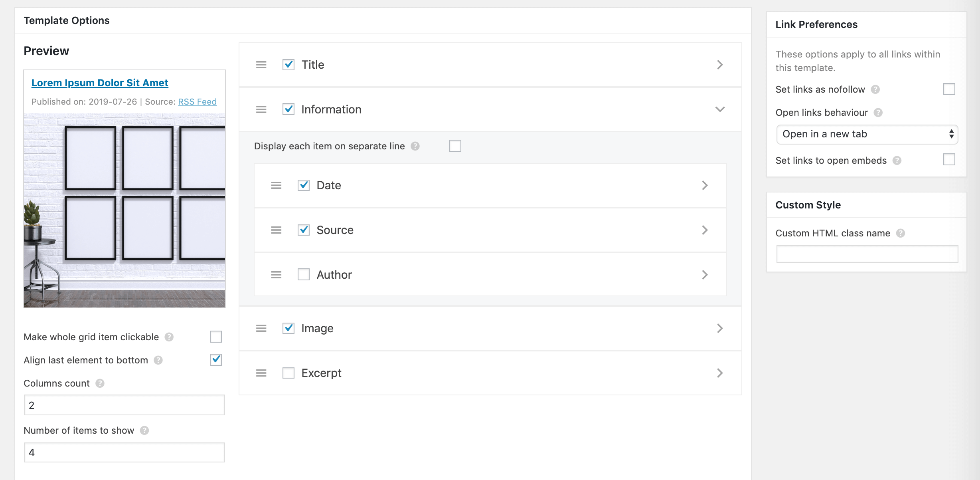This screenshot has width=980, height=480.
Task: Enable the Author checkbox
Action: point(304,275)
